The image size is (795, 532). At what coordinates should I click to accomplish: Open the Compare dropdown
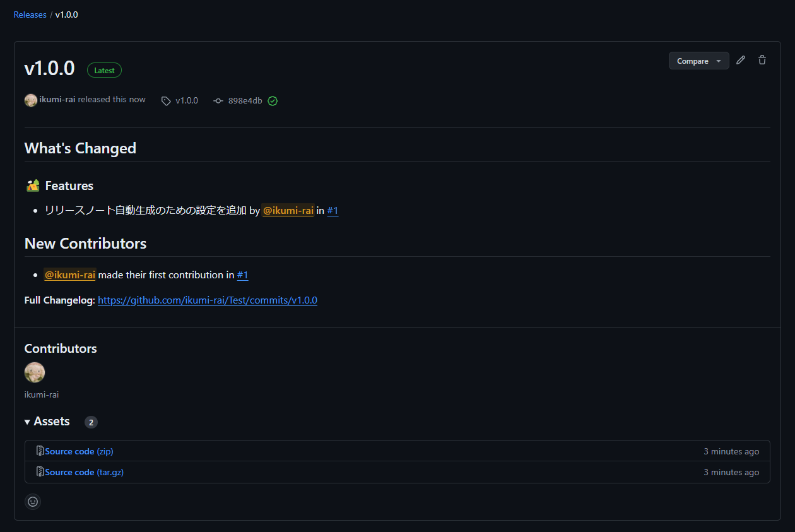(x=698, y=61)
